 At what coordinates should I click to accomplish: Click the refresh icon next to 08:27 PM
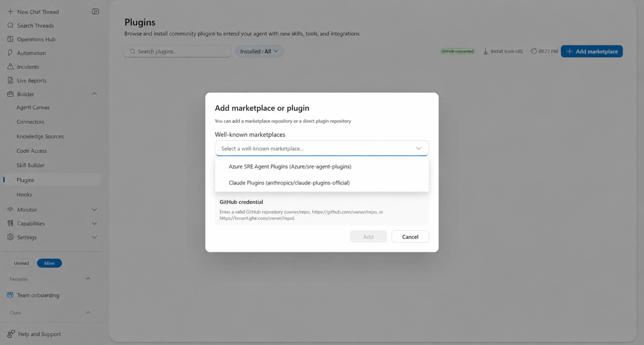click(534, 51)
